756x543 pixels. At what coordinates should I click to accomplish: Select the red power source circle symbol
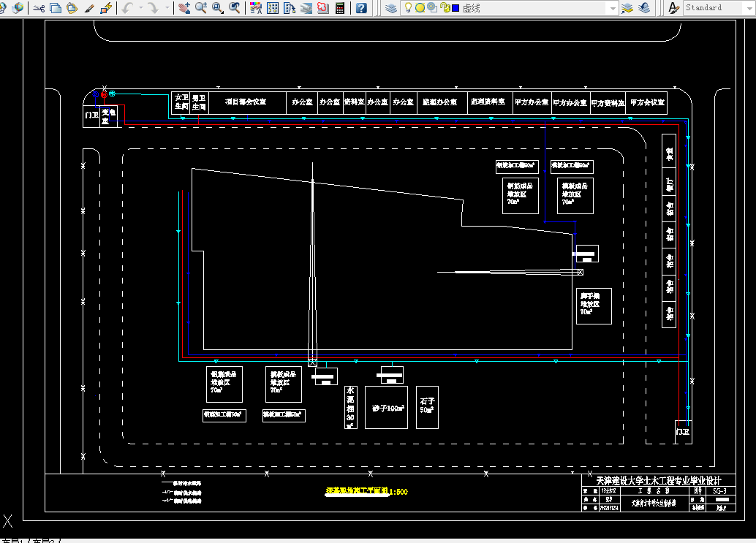tap(104, 95)
